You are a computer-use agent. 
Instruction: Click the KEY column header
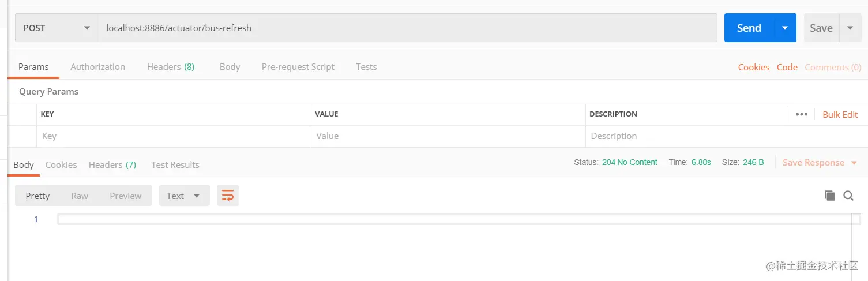(x=47, y=114)
